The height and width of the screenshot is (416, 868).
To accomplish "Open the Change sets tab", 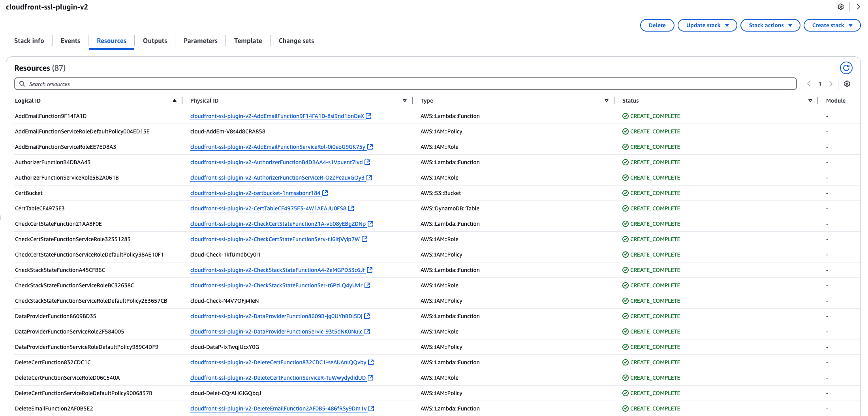I will pos(296,41).
